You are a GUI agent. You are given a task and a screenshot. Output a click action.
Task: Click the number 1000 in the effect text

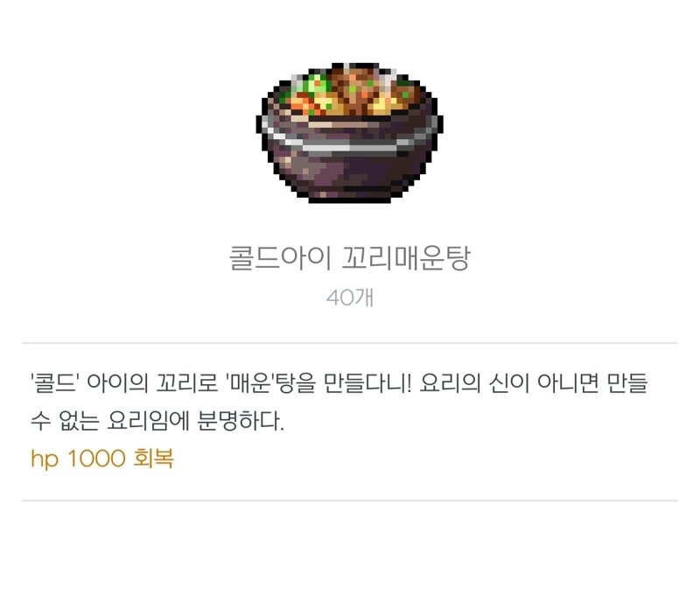(x=96, y=459)
